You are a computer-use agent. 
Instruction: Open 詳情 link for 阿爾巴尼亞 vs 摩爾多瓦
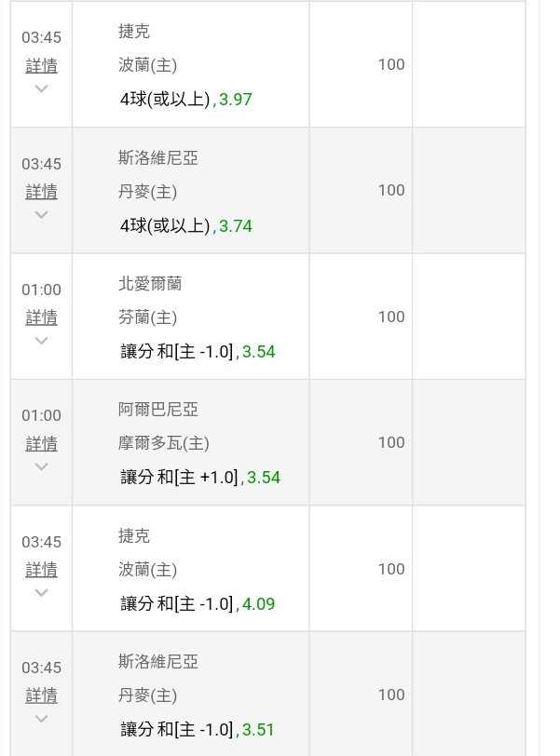point(42,443)
